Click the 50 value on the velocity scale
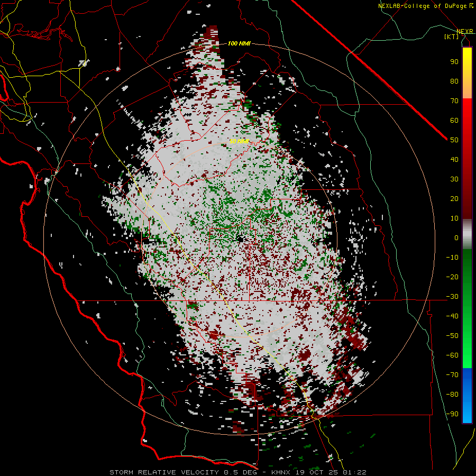This screenshot has width=476, height=476. pos(454,140)
